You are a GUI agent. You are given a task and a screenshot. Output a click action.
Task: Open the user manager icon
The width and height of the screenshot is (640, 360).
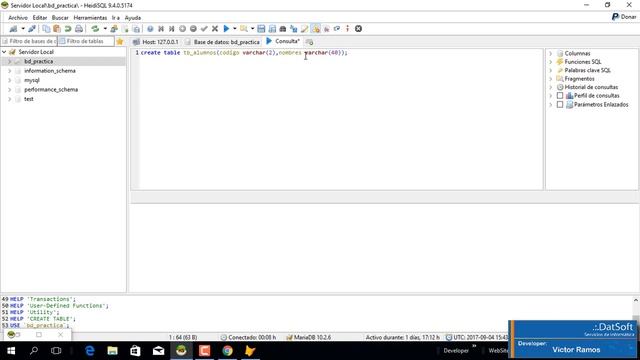(114, 29)
